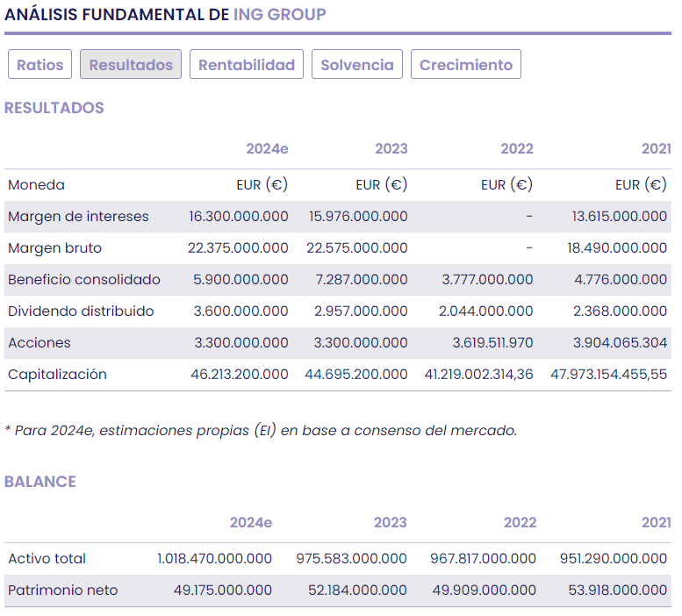Click the BALANCE section heading
This screenshot has width=682, height=616.
pyautogui.click(x=40, y=482)
